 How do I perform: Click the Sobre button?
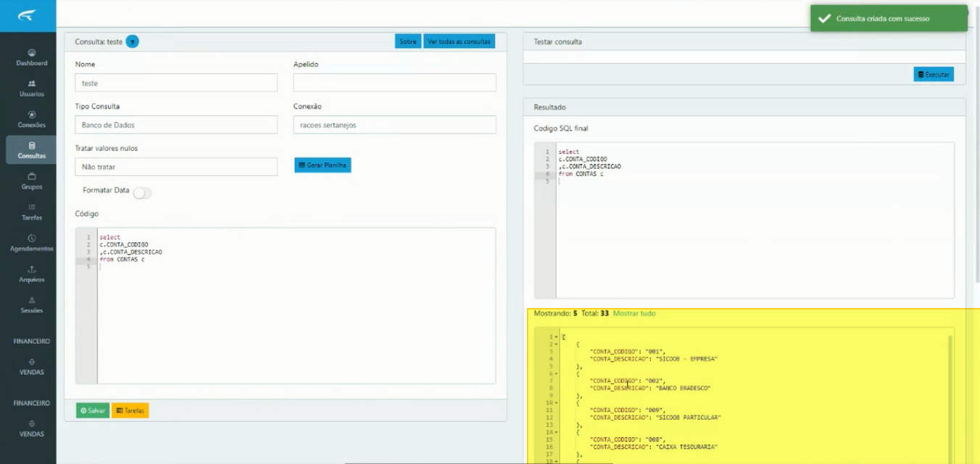[x=408, y=41]
